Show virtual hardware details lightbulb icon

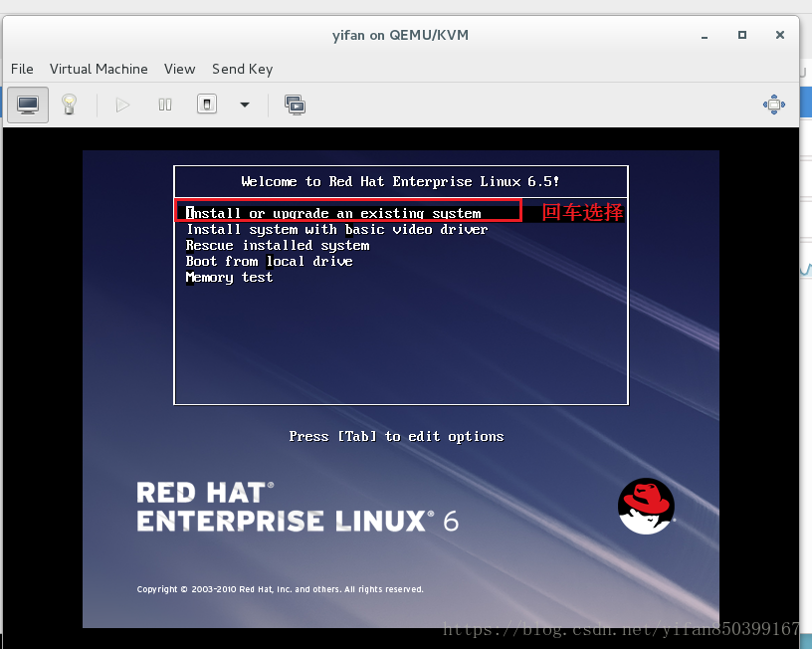click(x=69, y=105)
